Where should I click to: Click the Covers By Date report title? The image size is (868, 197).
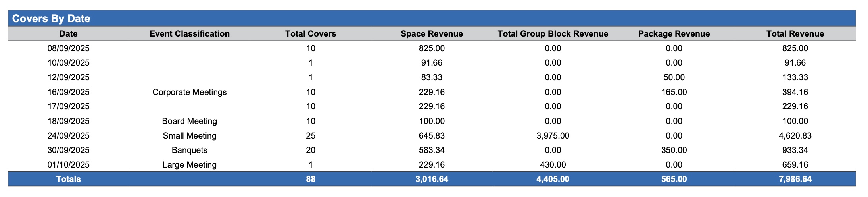click(x=51, y=19)
